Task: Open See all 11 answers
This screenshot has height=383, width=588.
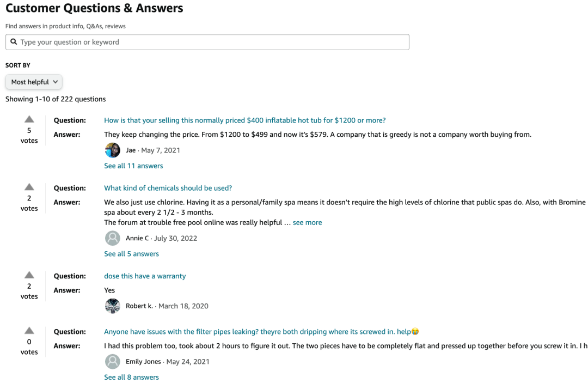Action: click(133, 166)
